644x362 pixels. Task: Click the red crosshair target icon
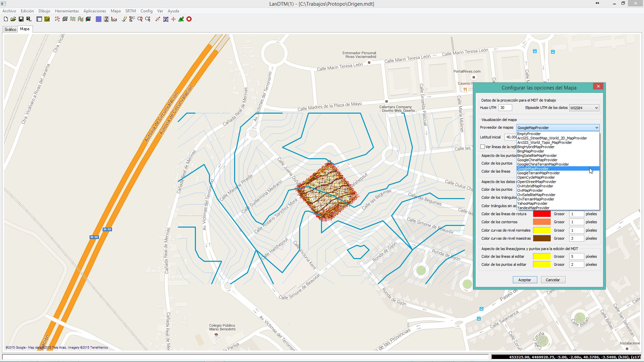[173, 19]
